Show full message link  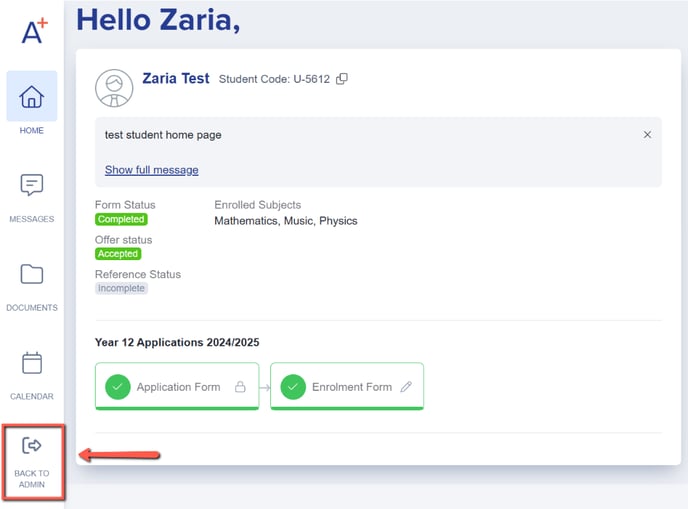pos(151,170)
